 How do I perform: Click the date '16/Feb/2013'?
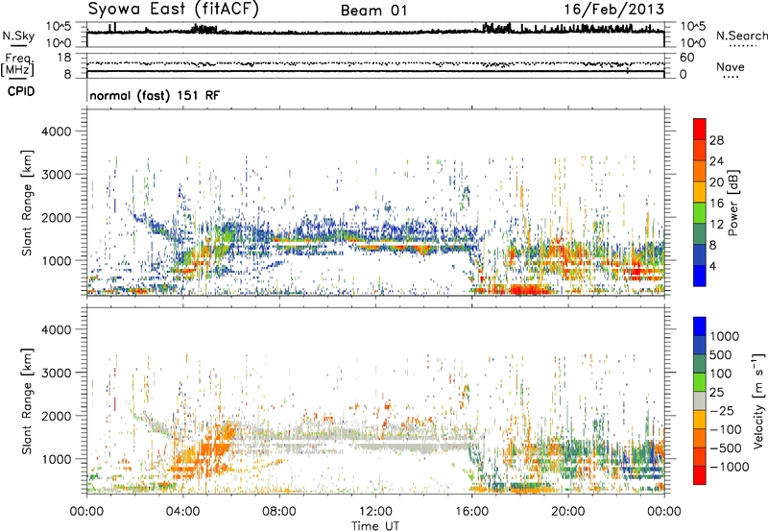coord(613,10)
